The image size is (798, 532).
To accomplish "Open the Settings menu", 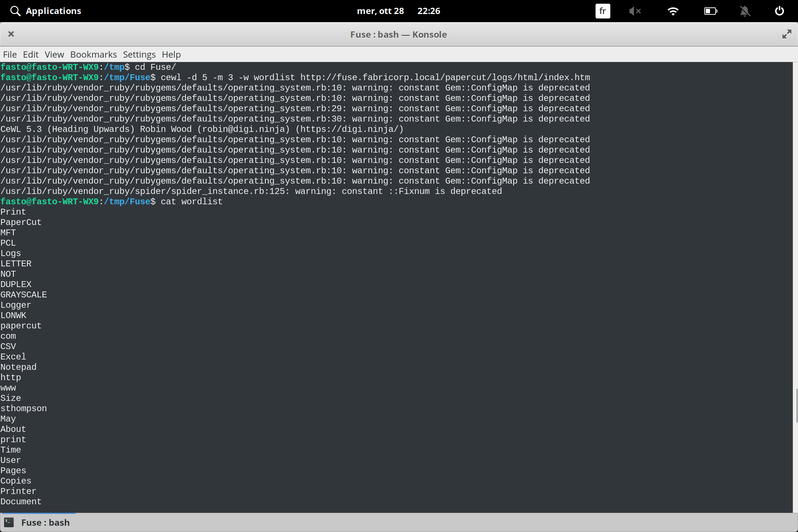I will [x=139, y=54].
